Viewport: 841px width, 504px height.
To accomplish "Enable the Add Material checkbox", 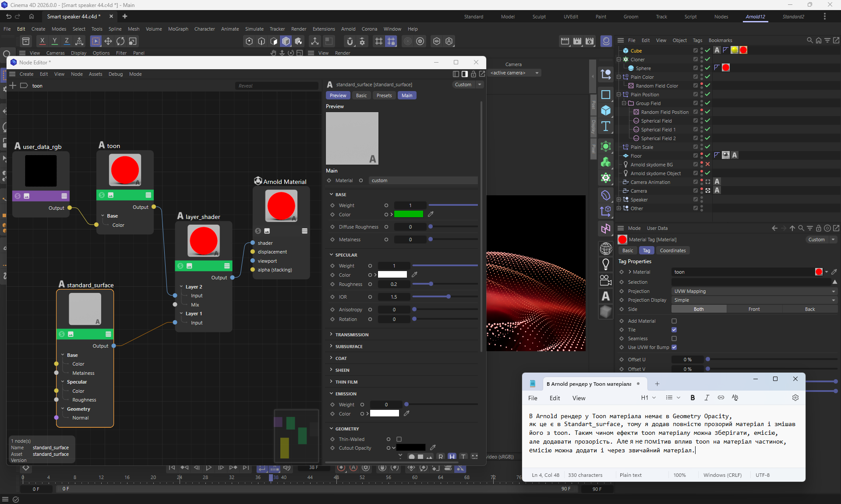I will 674,321.
